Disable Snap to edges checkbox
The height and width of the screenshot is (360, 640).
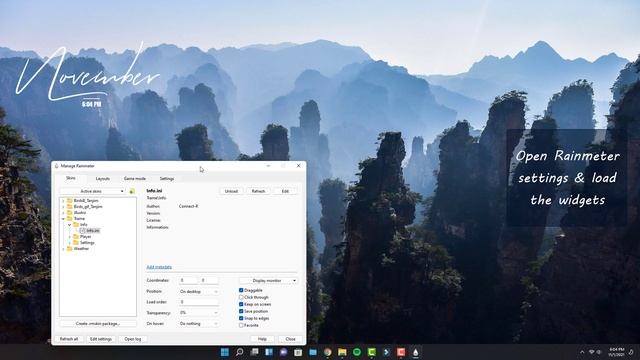pos(241,318)
